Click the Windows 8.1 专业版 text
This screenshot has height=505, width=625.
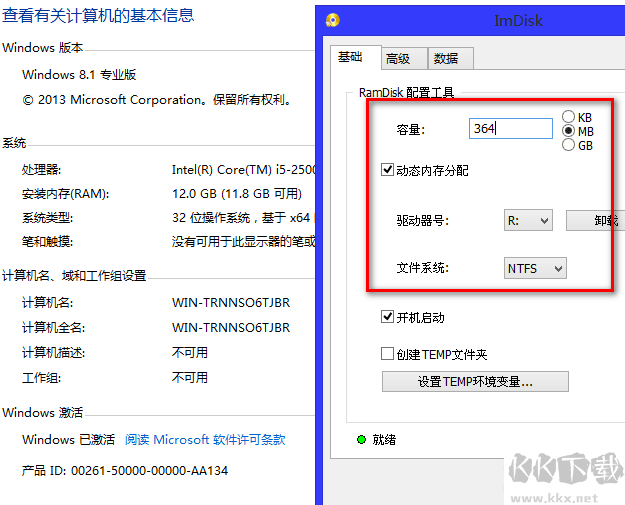(x=79, y=75)
